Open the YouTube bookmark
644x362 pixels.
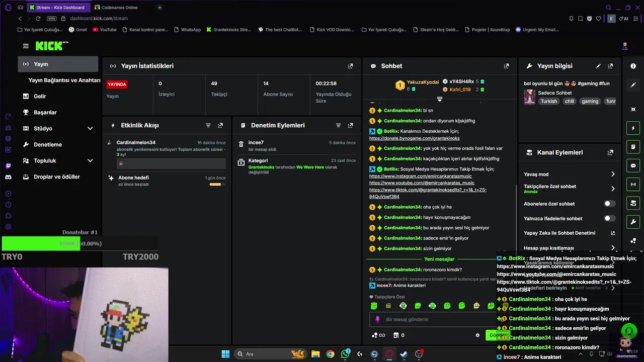point(104,30)
